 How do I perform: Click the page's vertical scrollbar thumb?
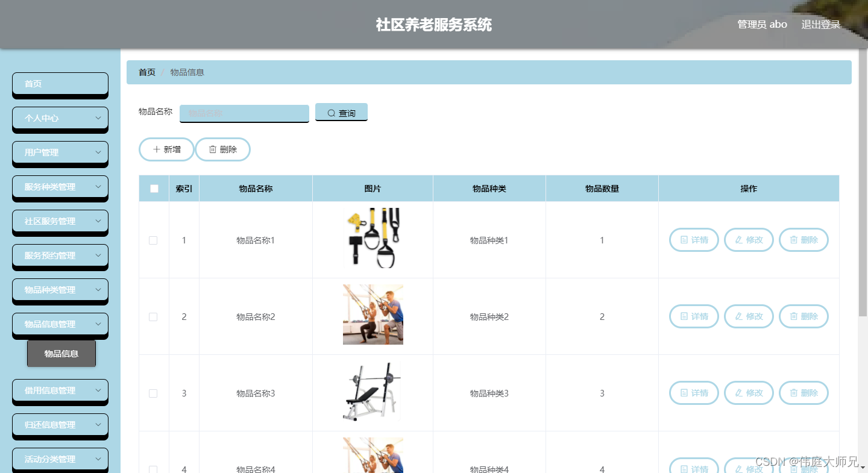pos(863,183)
